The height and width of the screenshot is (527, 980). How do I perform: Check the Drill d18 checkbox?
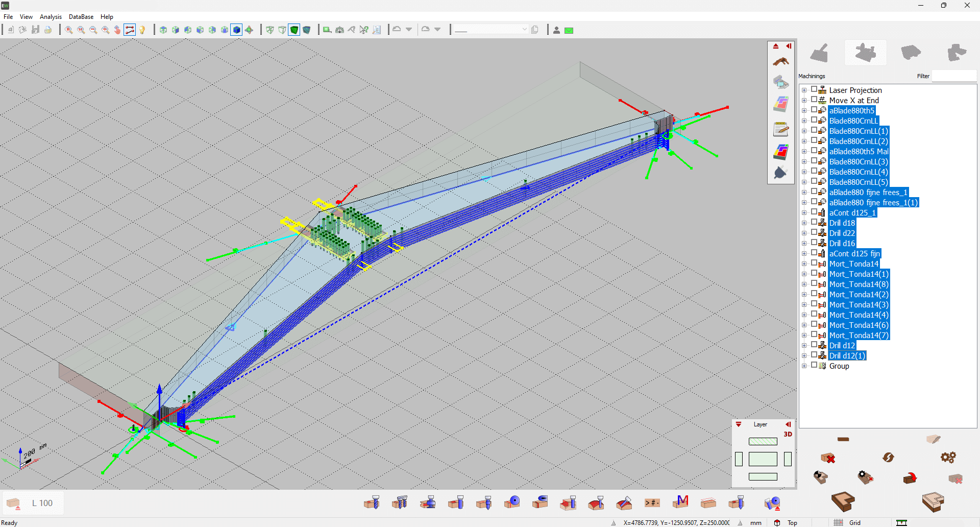pos(814,222)
